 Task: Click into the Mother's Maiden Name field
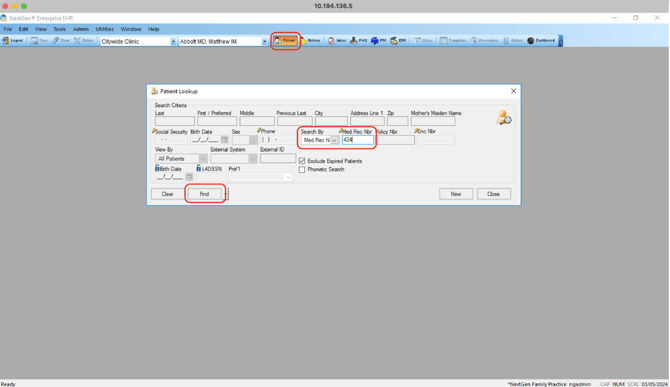pos(433,121)
